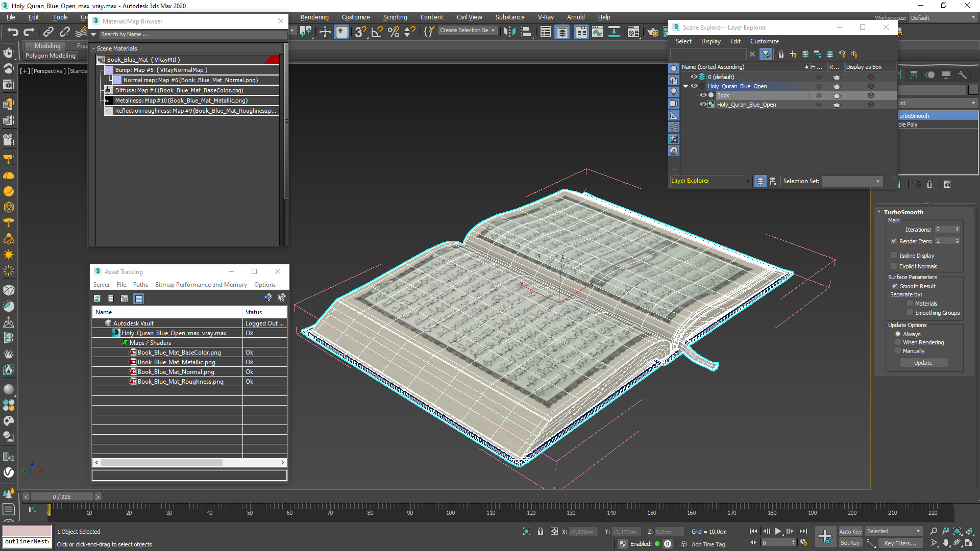The width and height of the screenshot is (980, 551).
Task: Toggle the Spinner Snap icon
Action: (410, 32)
